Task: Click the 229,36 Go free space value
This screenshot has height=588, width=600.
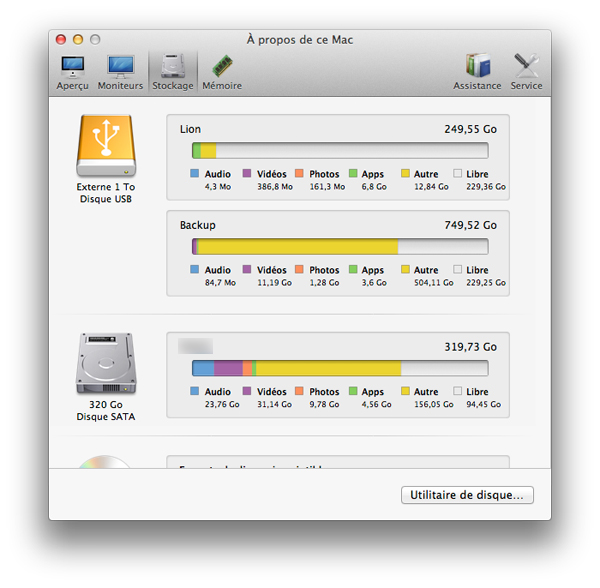Action: coord(486,187)
